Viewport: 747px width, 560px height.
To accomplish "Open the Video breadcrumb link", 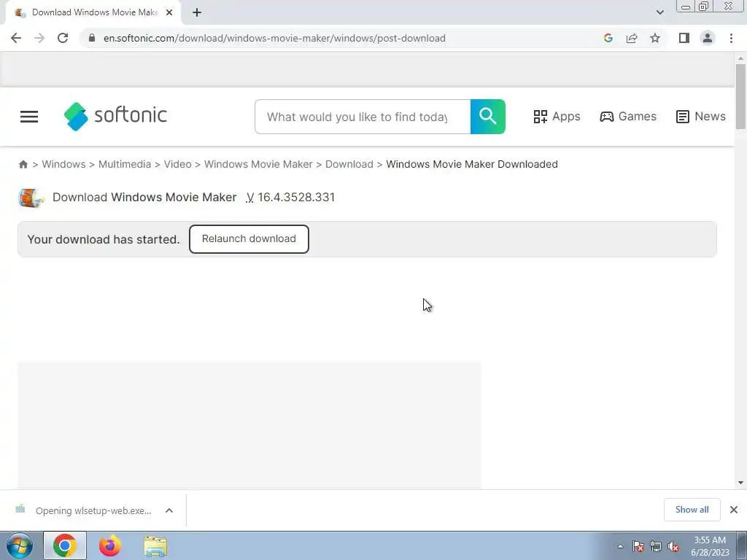I will click(178, 164).
